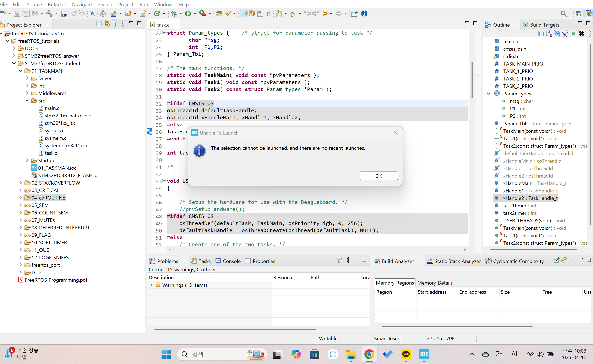Toggle Mark Occurrences highlighter button
Image resolution: width=593 pixels, height=364 pixels.
coord(244,14)
